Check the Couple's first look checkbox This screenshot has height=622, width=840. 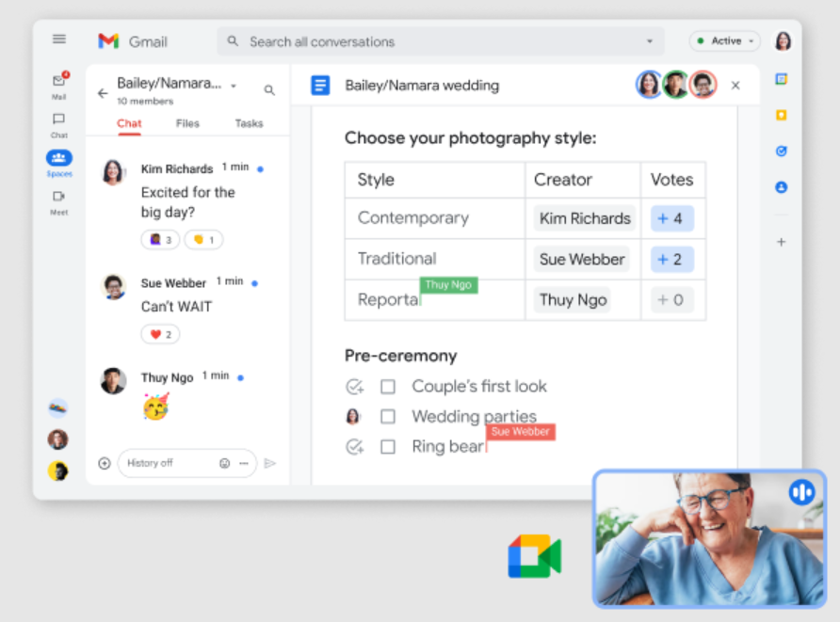tap(388, 387)
